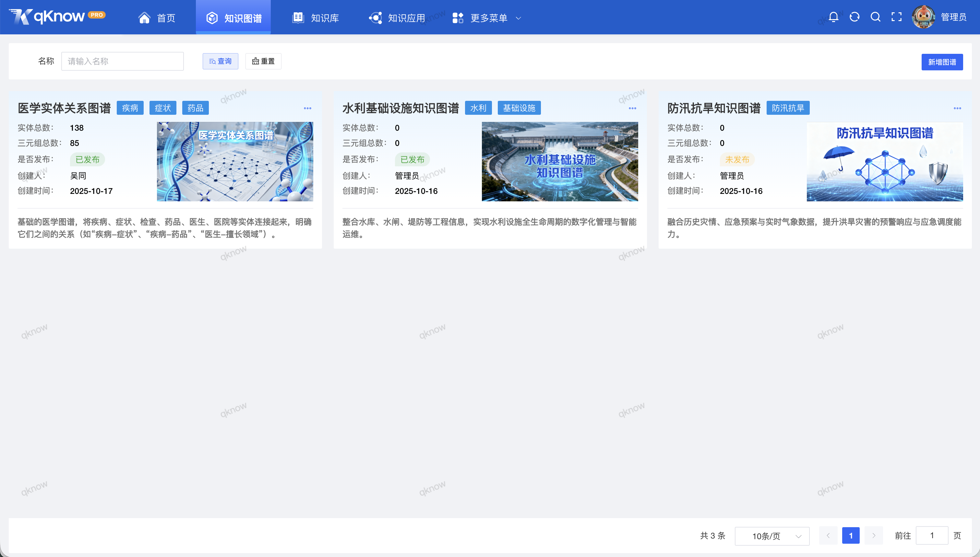The height and width of the screenshot is (557, 980).
Task: Click the 知识图谱 cube icon in navigation
Action: (x=212, y=17)
